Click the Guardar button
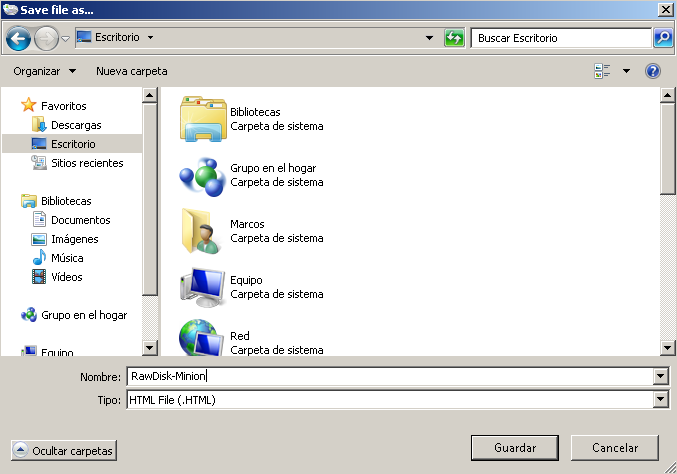Image resolution: width=677 pixels, height=474 pixels. coord(515,447)
